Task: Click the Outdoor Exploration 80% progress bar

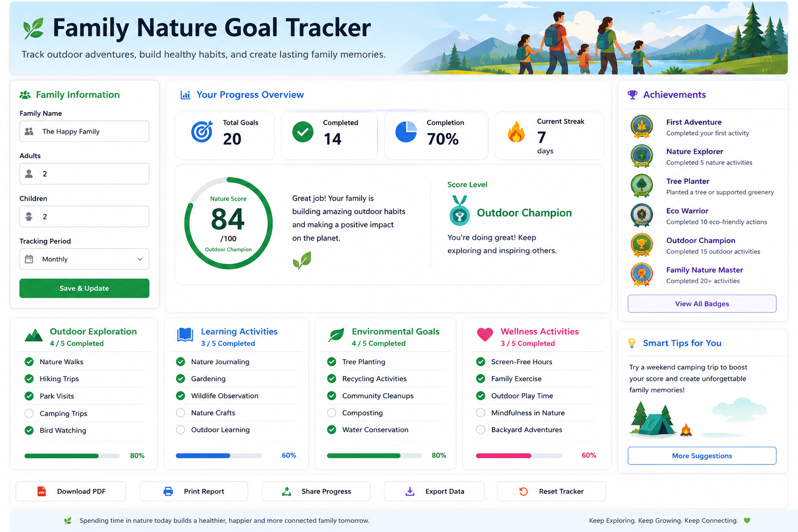Action: (72, 456)
